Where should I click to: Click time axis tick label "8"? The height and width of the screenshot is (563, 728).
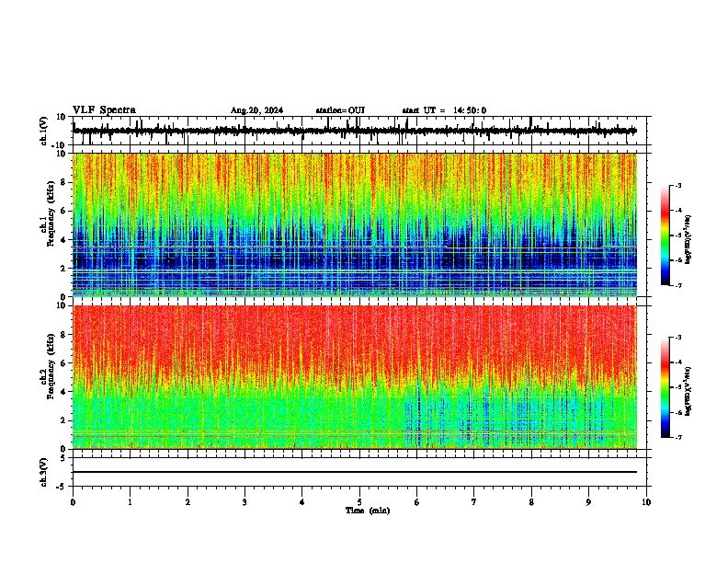click(x=531, y=502)
